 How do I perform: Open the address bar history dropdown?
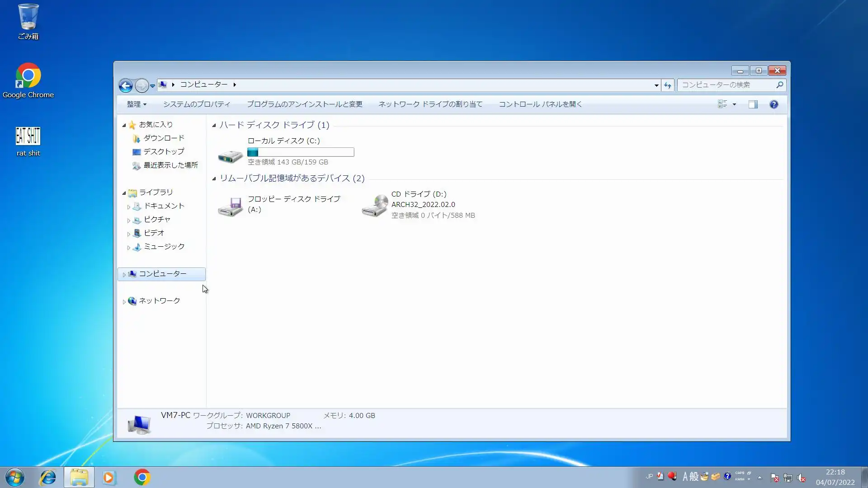656,85
